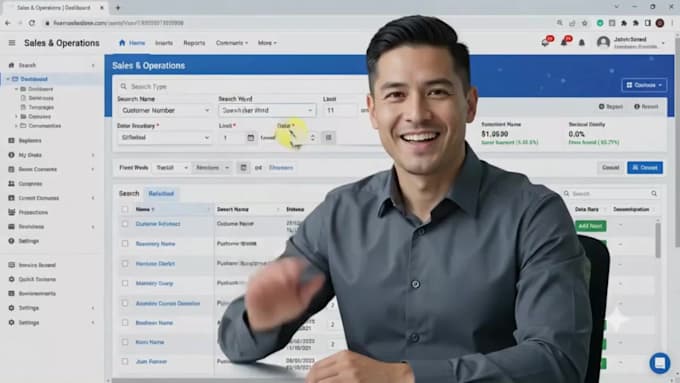680x383 pixels.
Task: Tick the checkbox of the row starting with Rosemery
Action: click(125, 243)
